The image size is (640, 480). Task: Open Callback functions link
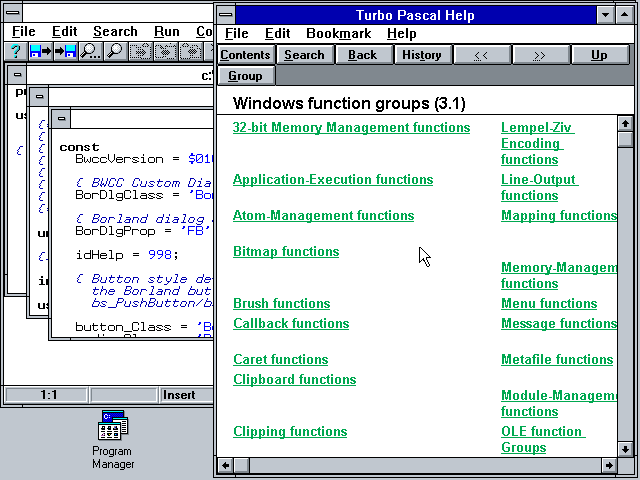tap(291, 324)
